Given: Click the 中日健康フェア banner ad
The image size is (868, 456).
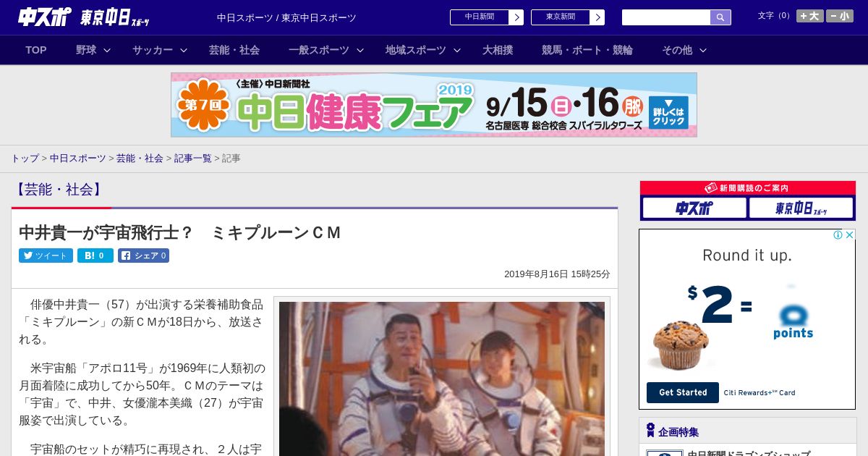Looking at the screenshot, I should [434, 105].
